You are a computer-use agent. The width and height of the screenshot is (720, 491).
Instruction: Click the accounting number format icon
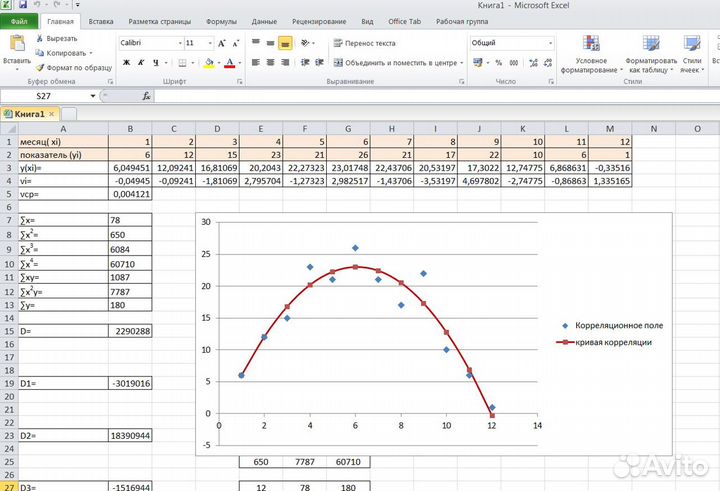coord(478,62)
